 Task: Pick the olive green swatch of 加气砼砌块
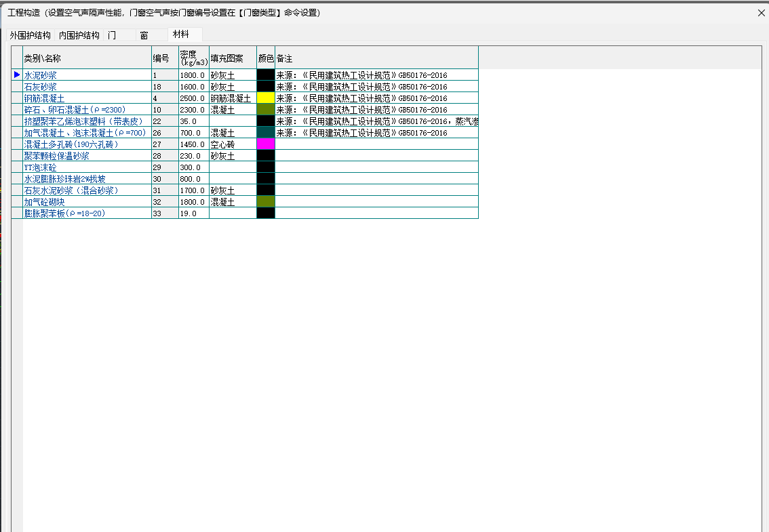click(266, 202)
